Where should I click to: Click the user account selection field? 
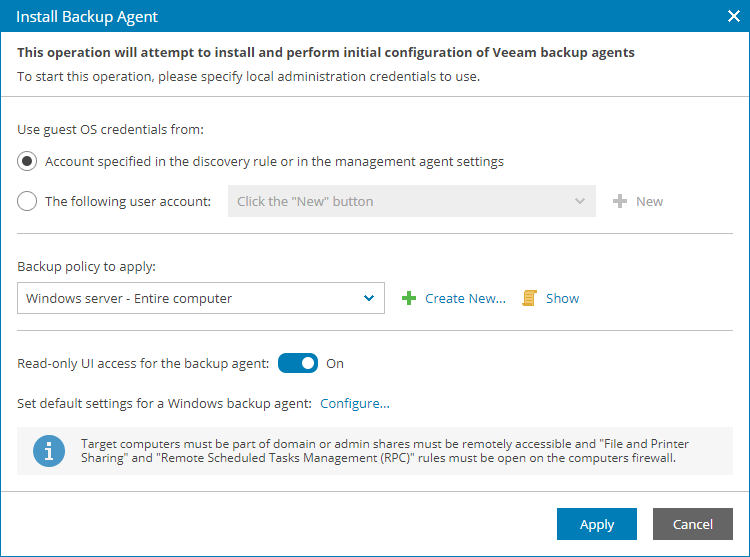pos(400,201)
